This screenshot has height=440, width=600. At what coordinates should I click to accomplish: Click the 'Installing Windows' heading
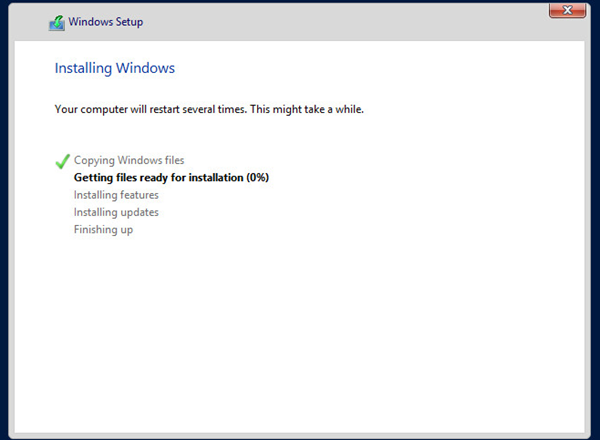tap(115, 68)
